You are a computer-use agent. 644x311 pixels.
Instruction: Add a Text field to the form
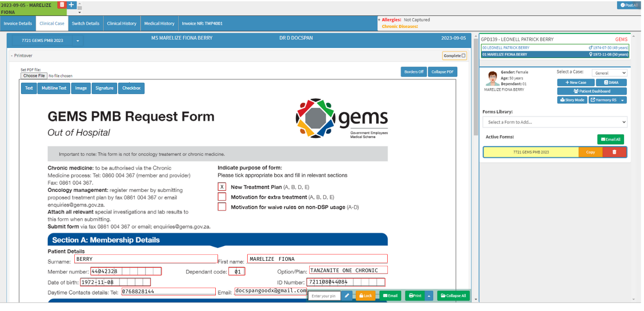click(29, 88)
